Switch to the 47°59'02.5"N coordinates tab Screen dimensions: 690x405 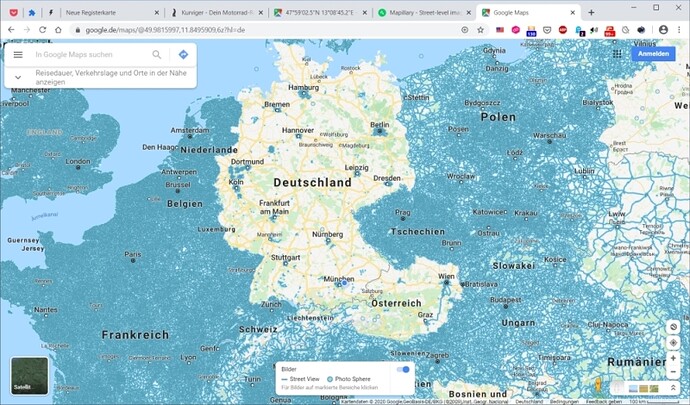click(320, 13)
